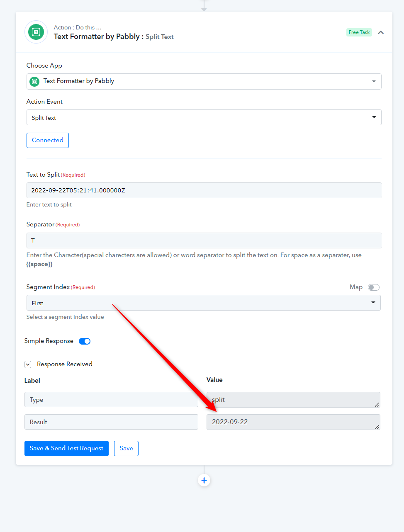Uncheck the Response Received checkbox
Screen dimensions: 404x532
(x=28, y=364)
